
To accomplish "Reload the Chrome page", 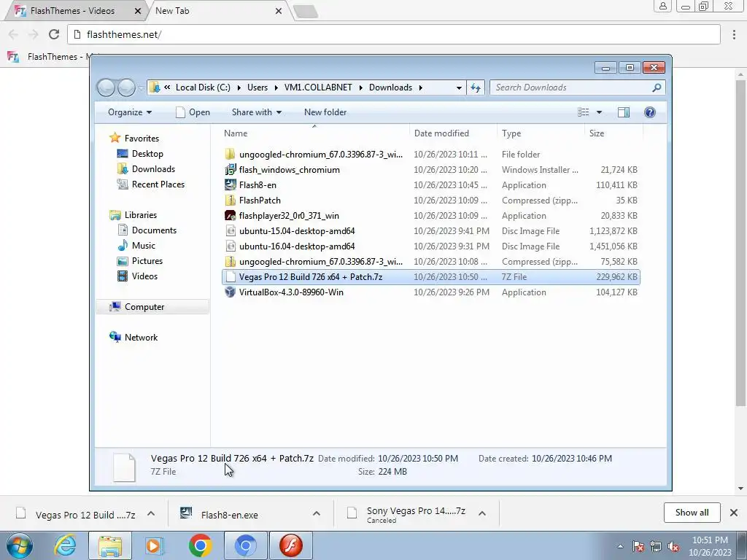I will [x=54, y=34].
